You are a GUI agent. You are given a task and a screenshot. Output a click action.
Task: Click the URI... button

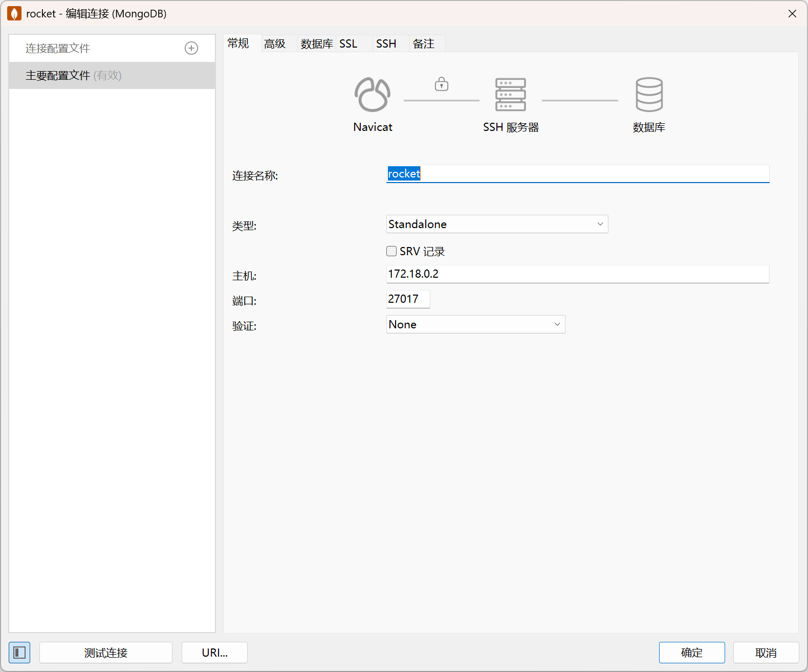[x=214, y=653]
